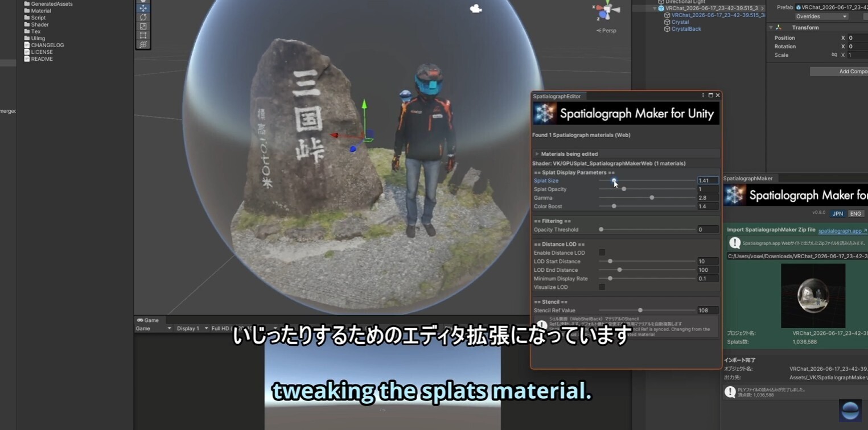The image size is (868, 430).
Task: Click the Gamma slider handle
Action: coord(652,198)
